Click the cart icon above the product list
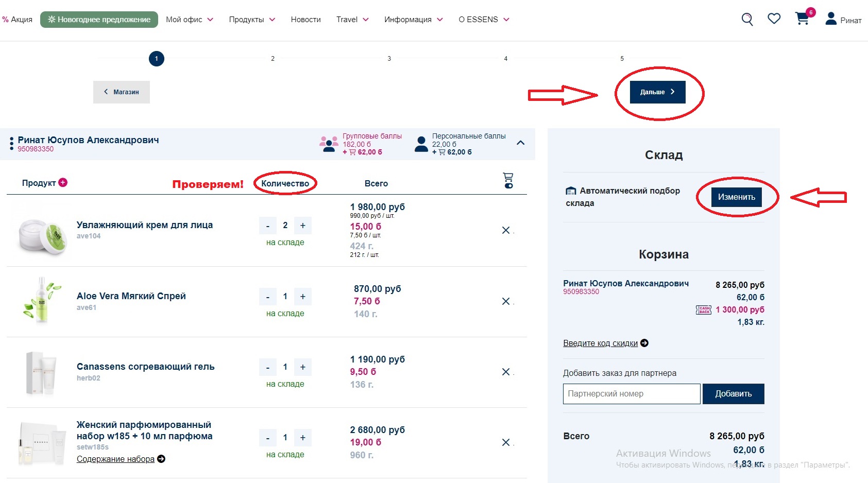868x483 pixels. [508, 180]
